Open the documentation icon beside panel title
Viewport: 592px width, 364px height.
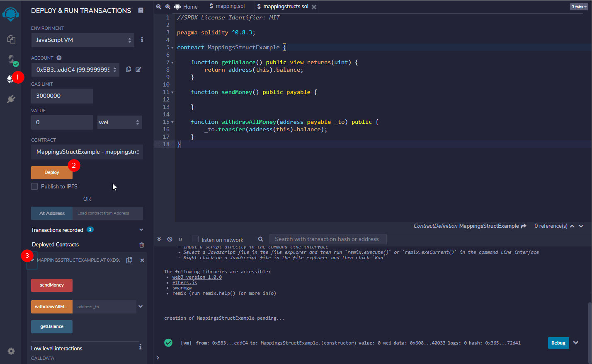[x=141, y=10]
